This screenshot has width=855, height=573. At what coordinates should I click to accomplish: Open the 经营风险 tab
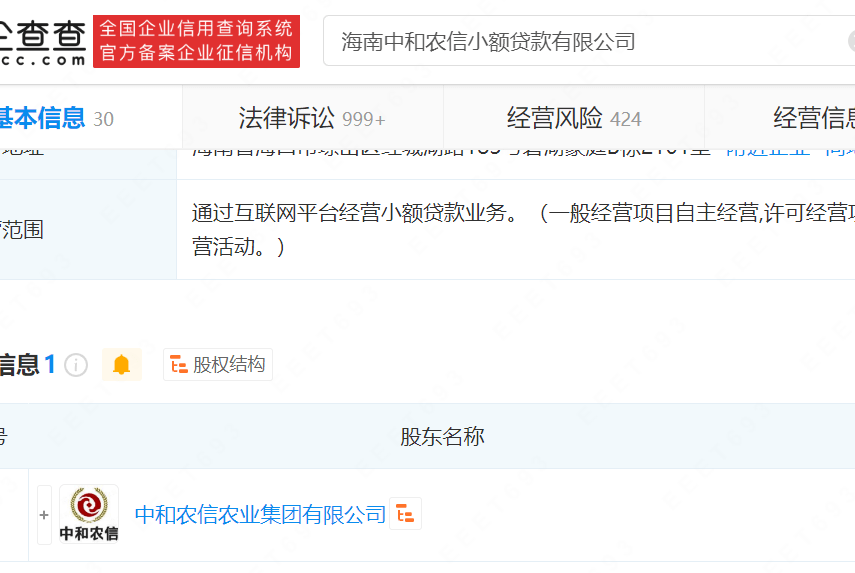point(554,119)
